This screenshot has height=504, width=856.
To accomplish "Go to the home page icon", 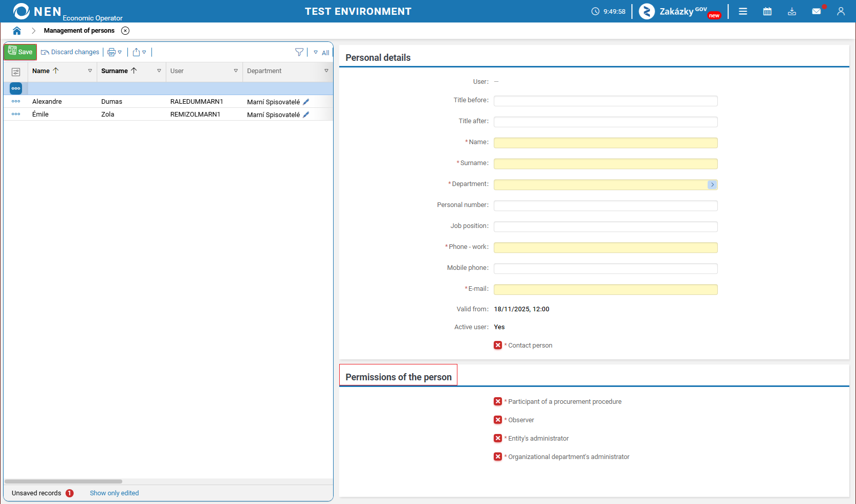I will [x=17, y=31].
